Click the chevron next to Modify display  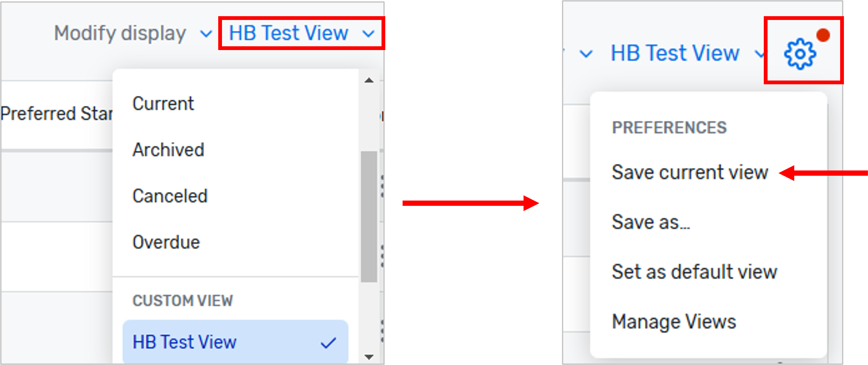pos(206,34)
